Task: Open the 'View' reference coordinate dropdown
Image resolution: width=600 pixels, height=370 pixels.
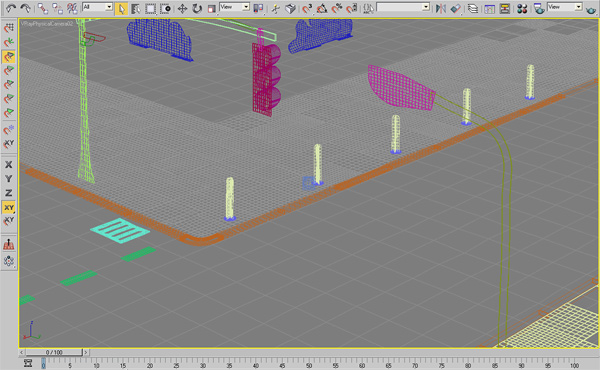Action: pyautogui.click(x=234, y=7)
